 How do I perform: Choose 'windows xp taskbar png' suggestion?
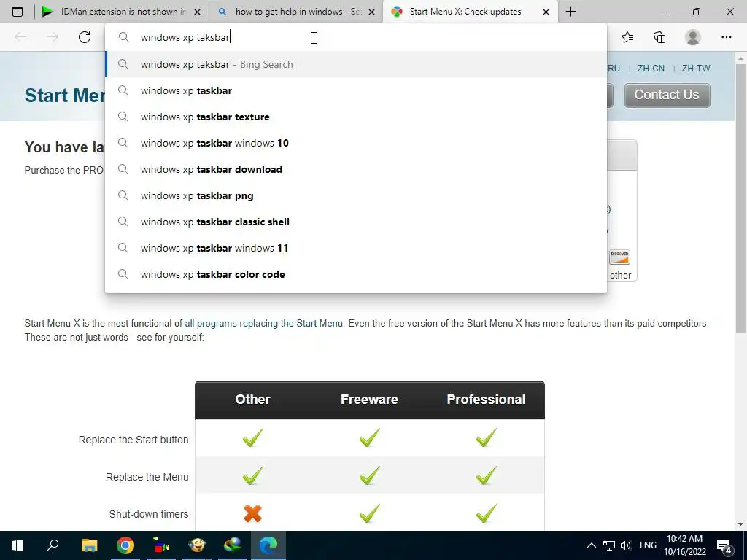pos(356,195)
